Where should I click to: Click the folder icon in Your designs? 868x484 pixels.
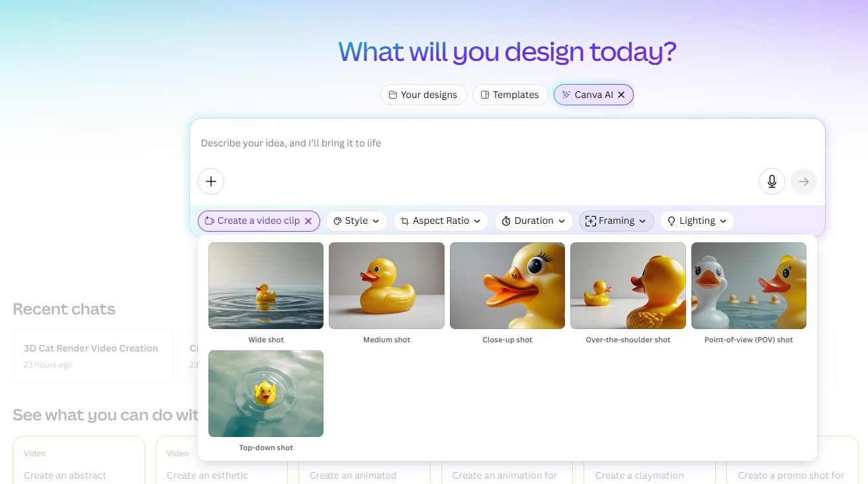393,95
